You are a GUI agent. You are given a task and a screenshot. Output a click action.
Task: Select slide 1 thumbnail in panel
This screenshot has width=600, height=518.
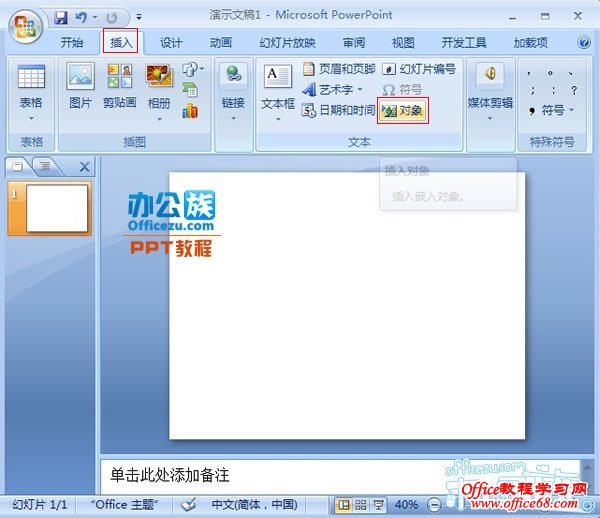pyautogui.click(x=56, y=208)
